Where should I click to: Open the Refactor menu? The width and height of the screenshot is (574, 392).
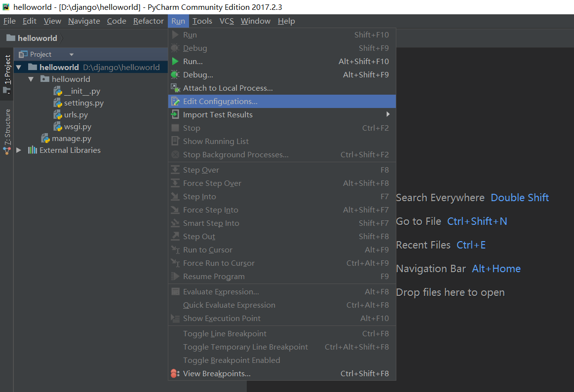(148, 21)
